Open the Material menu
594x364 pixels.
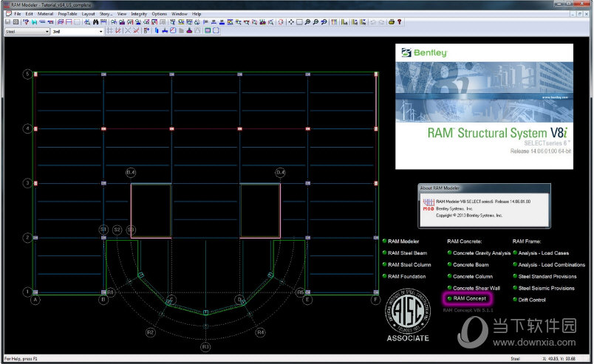(x=46, y=13)
